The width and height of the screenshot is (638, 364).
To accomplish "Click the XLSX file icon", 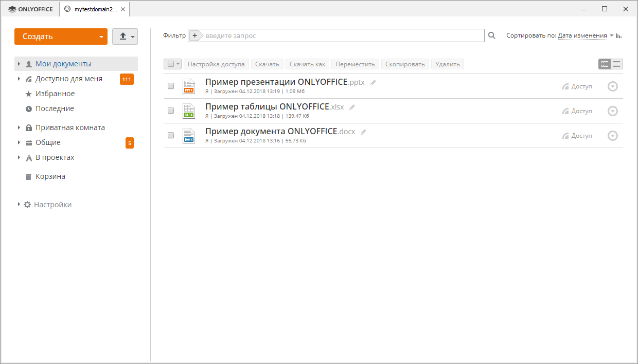I will [x=189, y=111].
